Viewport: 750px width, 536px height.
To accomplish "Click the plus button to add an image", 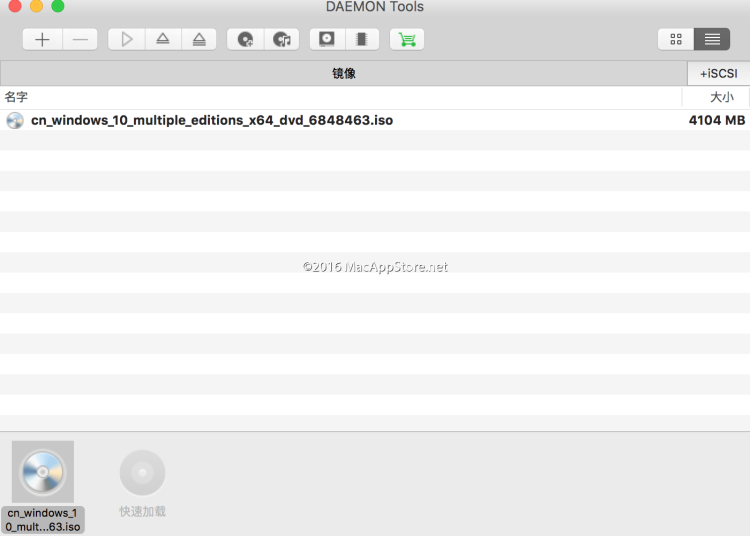I will point(42,40).
